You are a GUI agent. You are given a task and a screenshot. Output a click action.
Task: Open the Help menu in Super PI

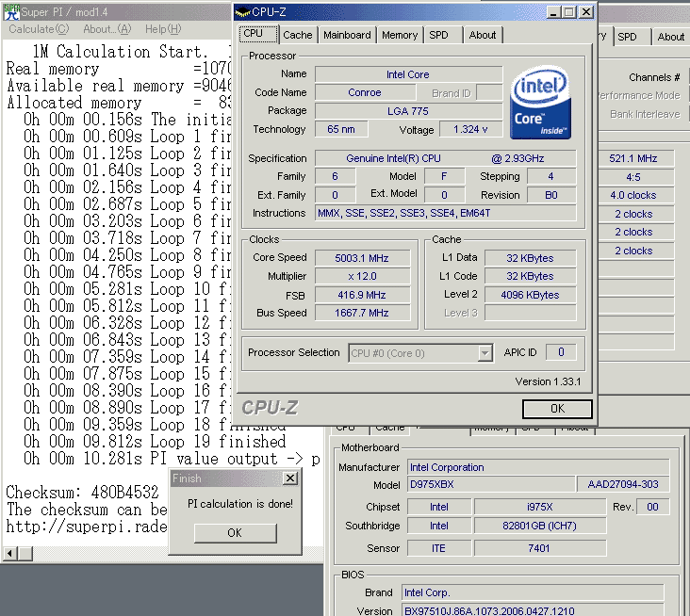pyautogui.click(x=162, y=29)
